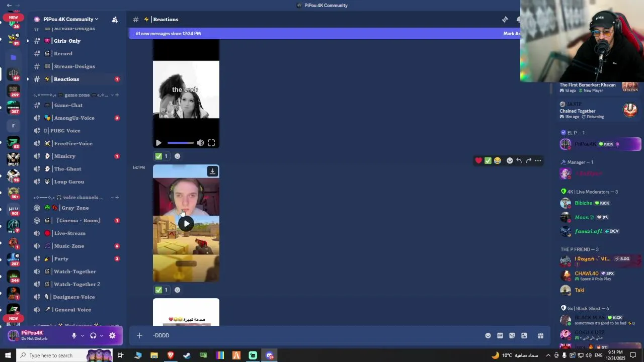644x362 pixels.
Task: Open Add Reaction picker in message toolbar
Action: (510, 160)
